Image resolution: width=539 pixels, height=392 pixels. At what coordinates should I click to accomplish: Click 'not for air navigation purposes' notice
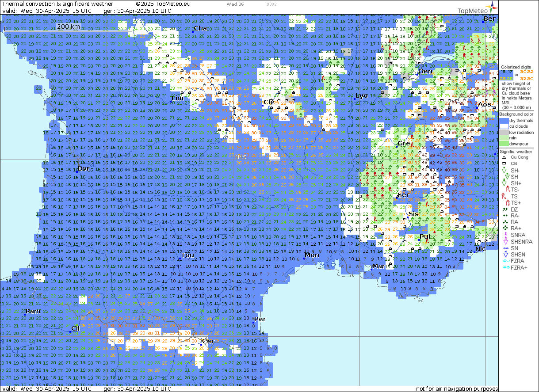[457, 389]
